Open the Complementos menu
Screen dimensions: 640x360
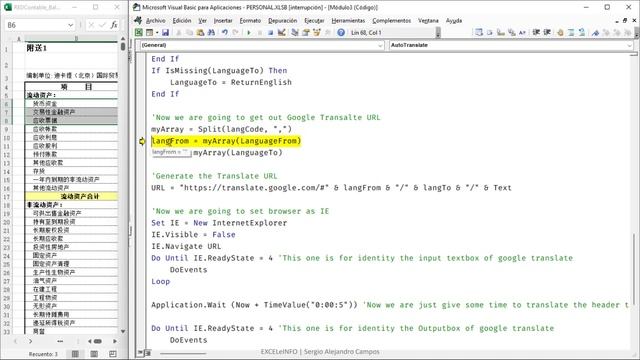pos(391,20)
